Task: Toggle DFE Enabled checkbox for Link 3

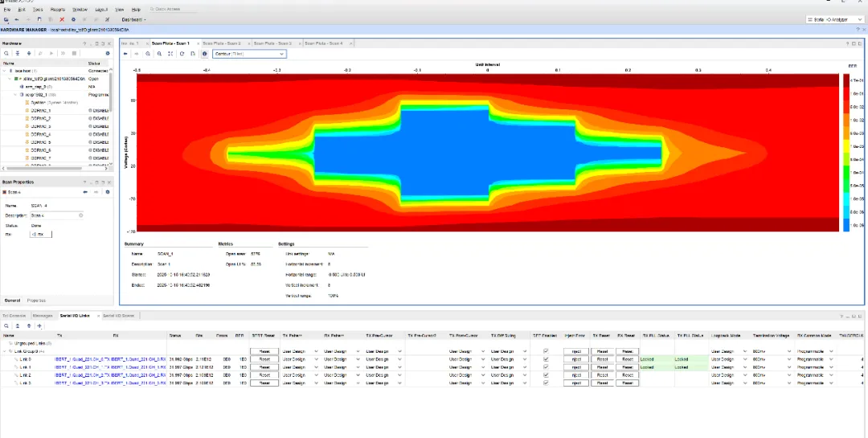Action: tap(547, 383)
